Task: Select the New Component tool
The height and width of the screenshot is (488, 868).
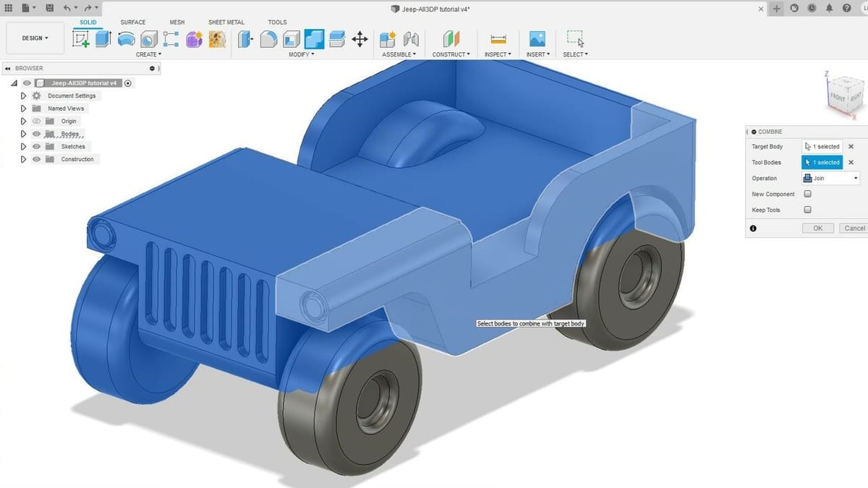Action: pos(388,39)
